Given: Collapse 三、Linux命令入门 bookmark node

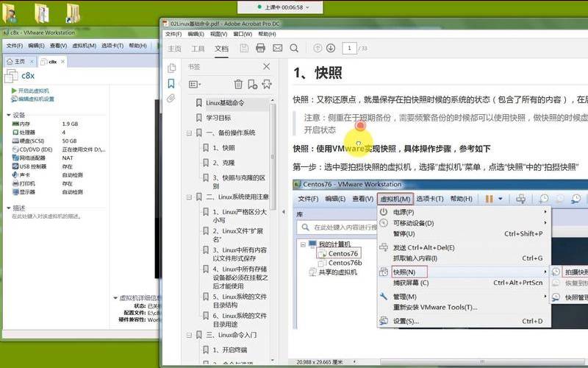Looking at the screenshot, I should [x=189, y=335].
